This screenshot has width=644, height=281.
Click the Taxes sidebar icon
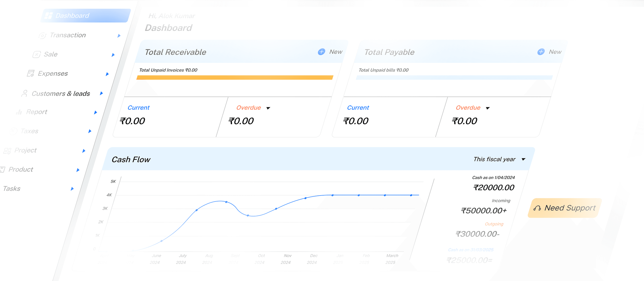[13, 131]
